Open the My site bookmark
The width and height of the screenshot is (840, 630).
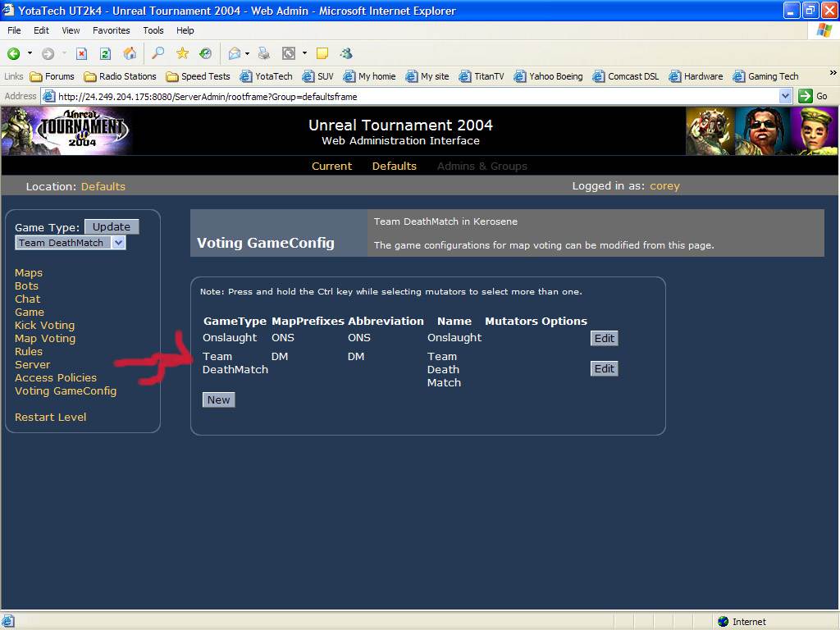tap(427, 76)
